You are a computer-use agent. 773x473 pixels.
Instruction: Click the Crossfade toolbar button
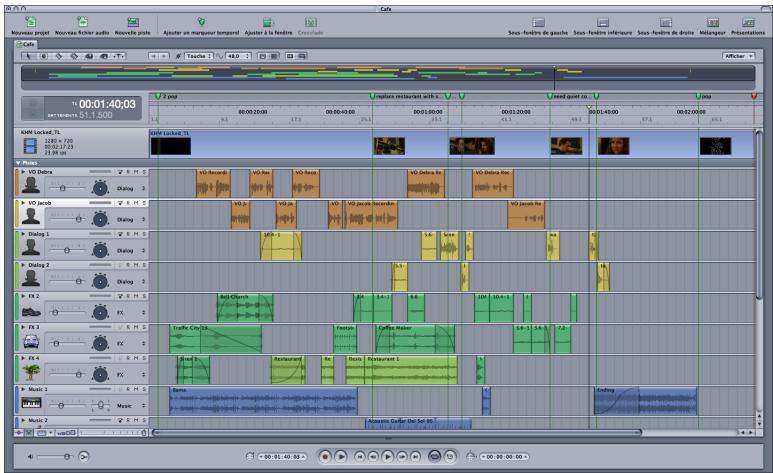tap(311, 26)
